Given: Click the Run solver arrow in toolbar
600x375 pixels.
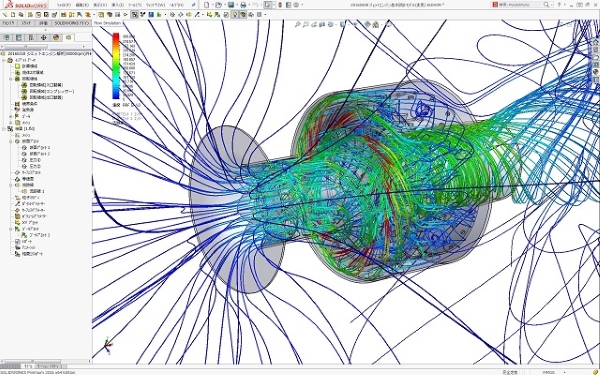Looking at the screenshot, I should (x=125, y=15).
